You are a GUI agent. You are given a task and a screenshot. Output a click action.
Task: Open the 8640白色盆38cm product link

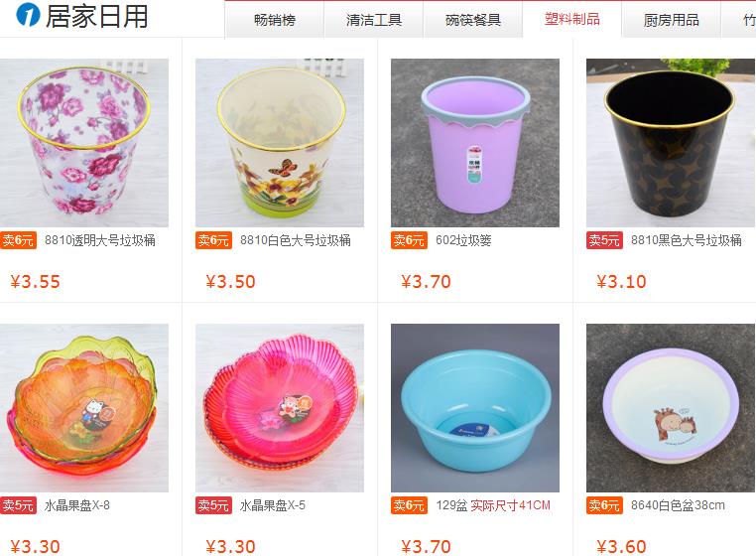click(x=678, y=505)
